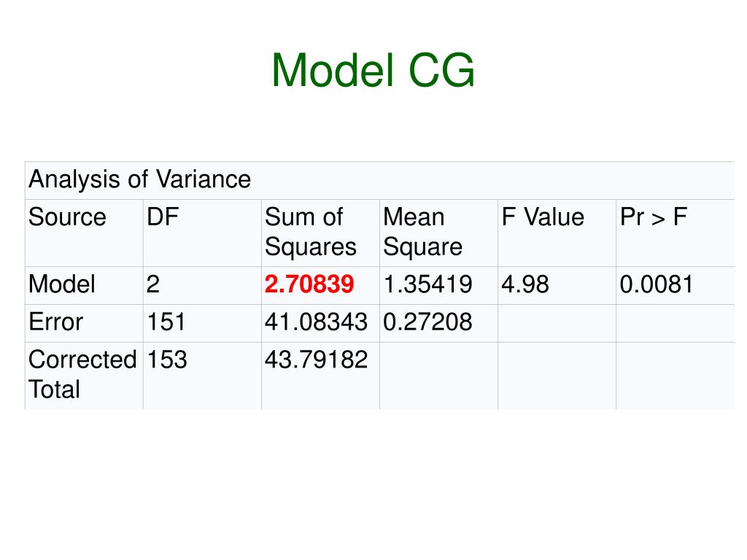The image size is (747, 560).
Task: Select the 'Corrected Total' row label
Action: [82, 374]
